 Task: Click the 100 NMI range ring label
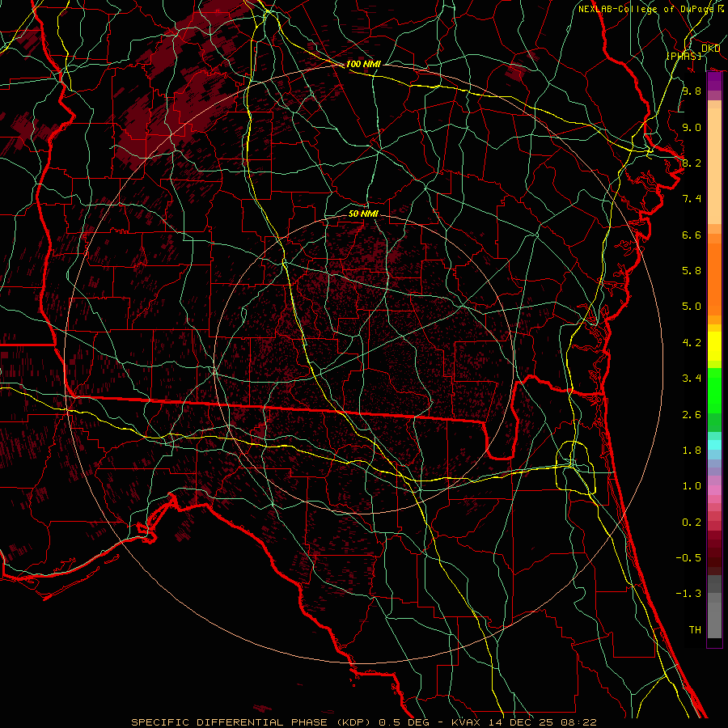click(x=363, y=64)
